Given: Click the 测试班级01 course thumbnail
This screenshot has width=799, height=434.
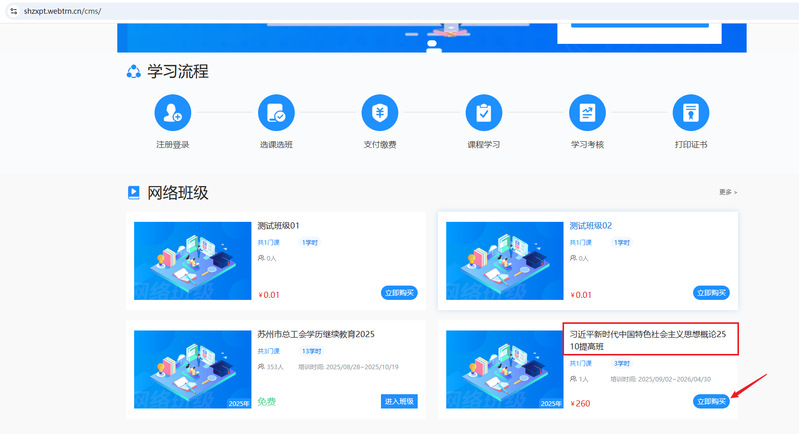Looking at the screenshot, I should click(x=192, y=260).
